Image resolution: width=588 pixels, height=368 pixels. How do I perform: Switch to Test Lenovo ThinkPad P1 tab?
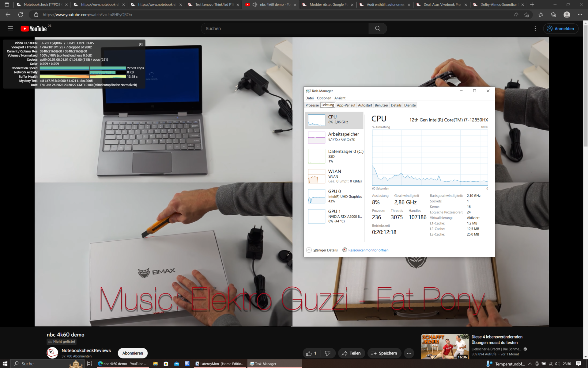tap(213, 5)
